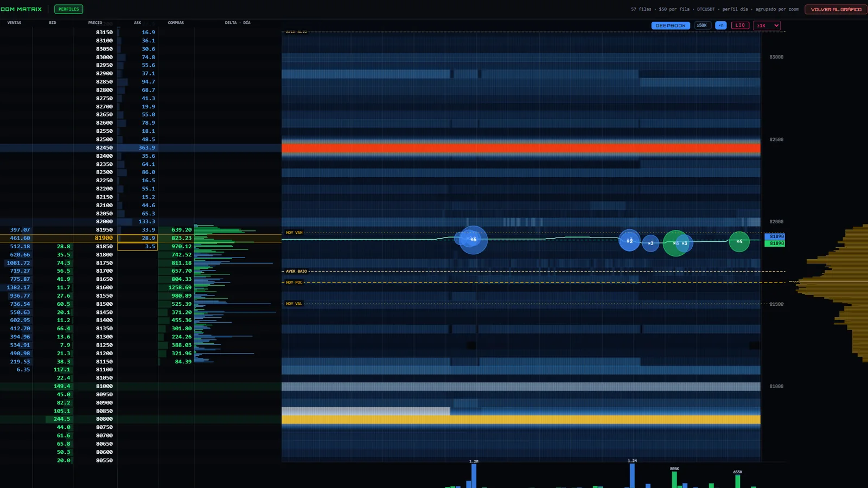868x488 pixels.
Task: Click the large green ×6 trade bubble
Action: click(x=675, y=243)
